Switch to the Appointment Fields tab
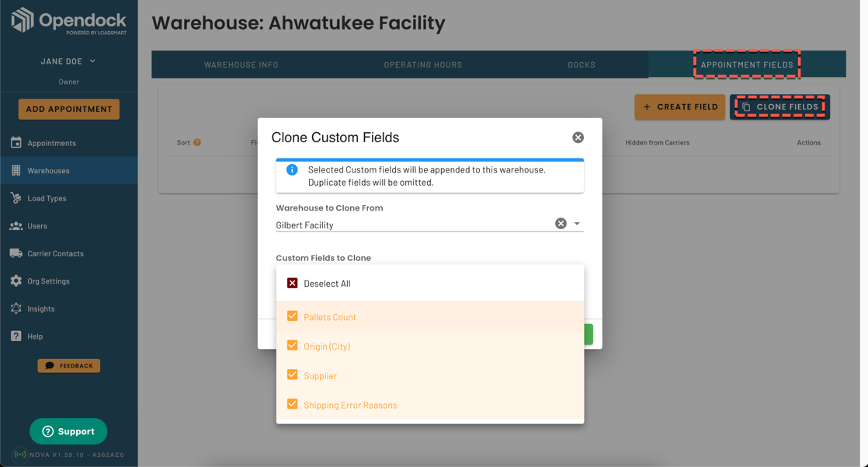 click(x=747, y=64)
